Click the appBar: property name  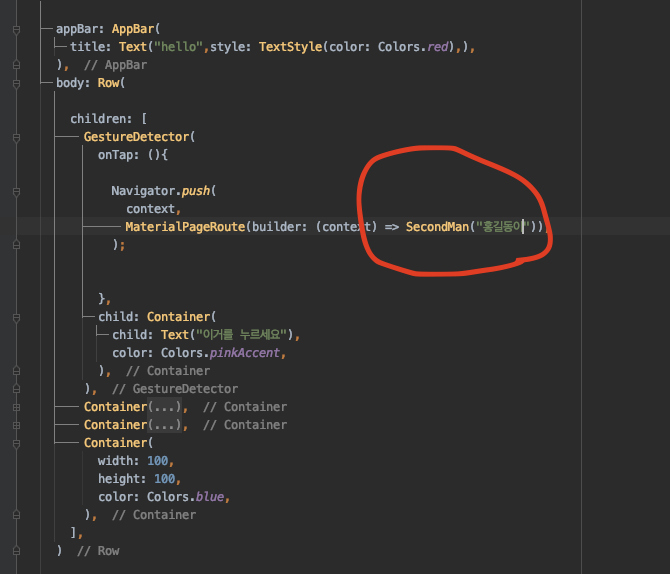(80, 29)
